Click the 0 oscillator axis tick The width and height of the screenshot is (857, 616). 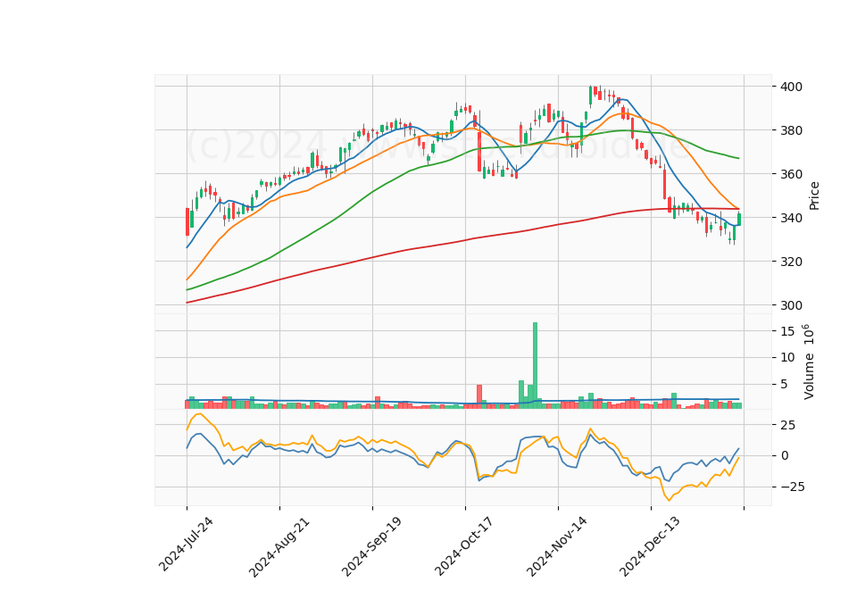(x=785, y=456)
